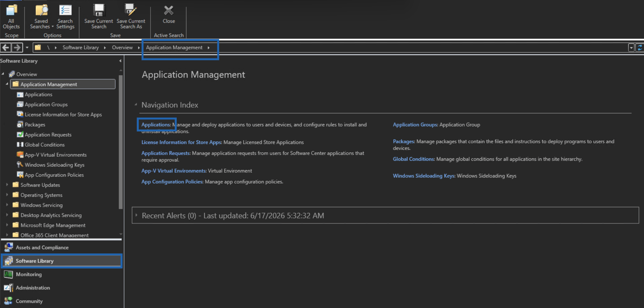Close the active search
Image resolution: width=644 pixels, height=308 pixels.
coord(169,15)
